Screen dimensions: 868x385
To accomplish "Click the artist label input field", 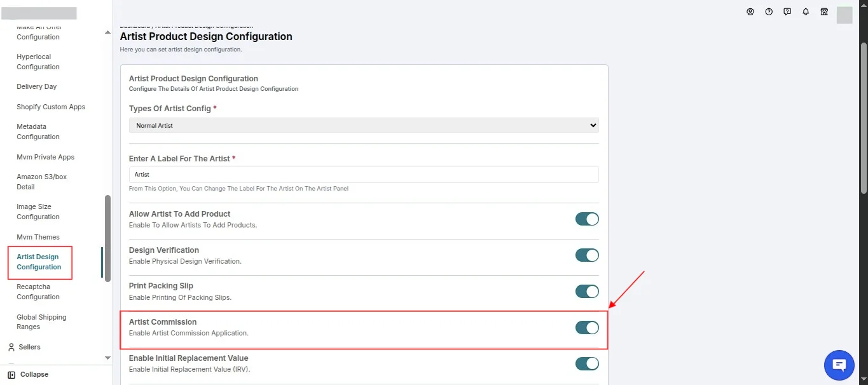I will click(364, 175).
